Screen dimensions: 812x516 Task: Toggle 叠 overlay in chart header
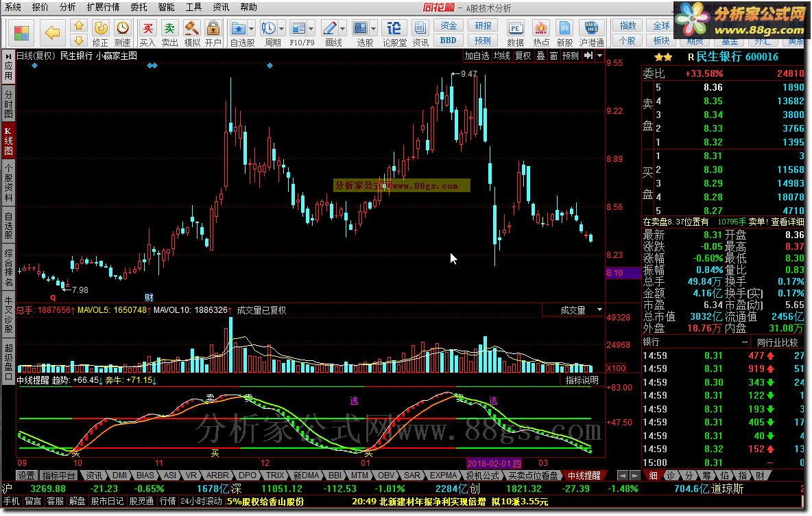540,56
